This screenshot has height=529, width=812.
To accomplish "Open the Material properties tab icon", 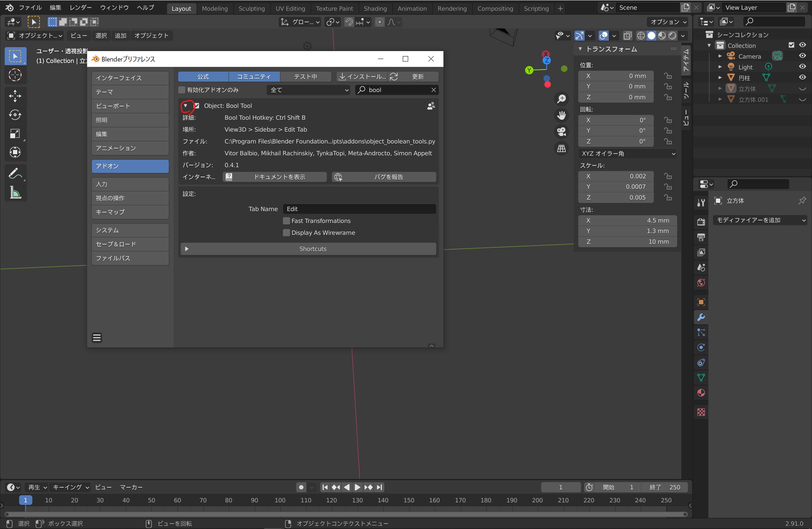I will click(701, 393).
